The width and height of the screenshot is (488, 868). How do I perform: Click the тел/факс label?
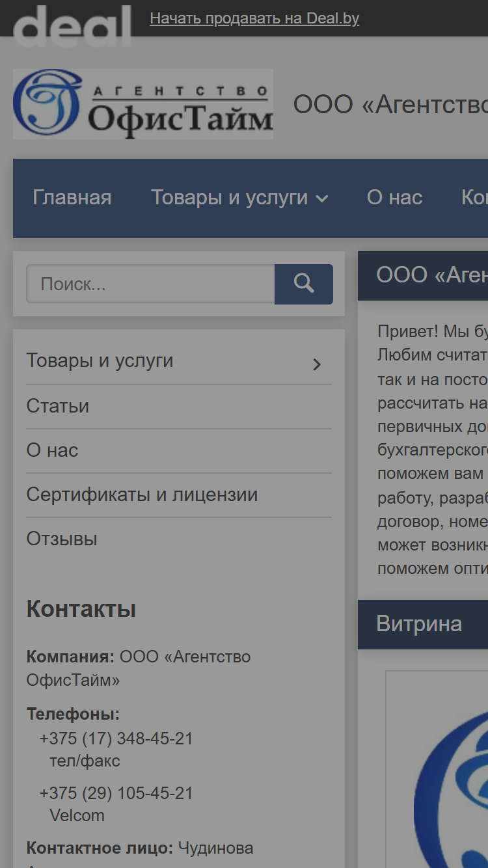click(x=85, y=761)
